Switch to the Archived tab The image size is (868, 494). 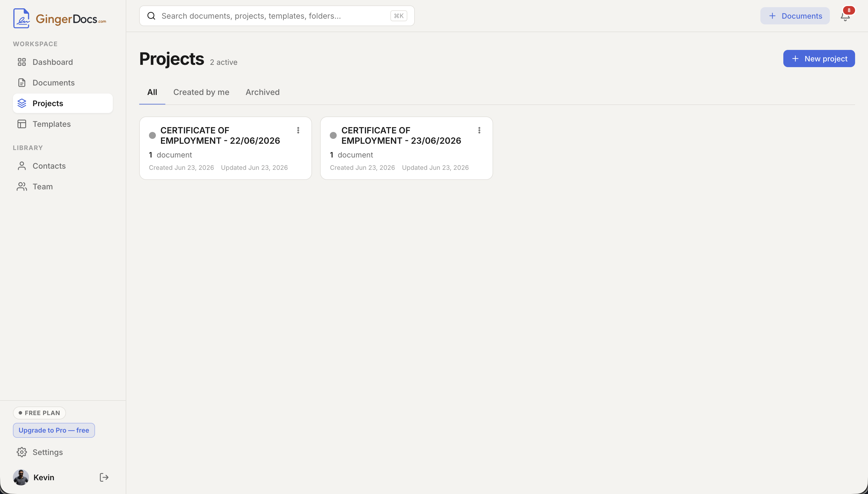262,92
